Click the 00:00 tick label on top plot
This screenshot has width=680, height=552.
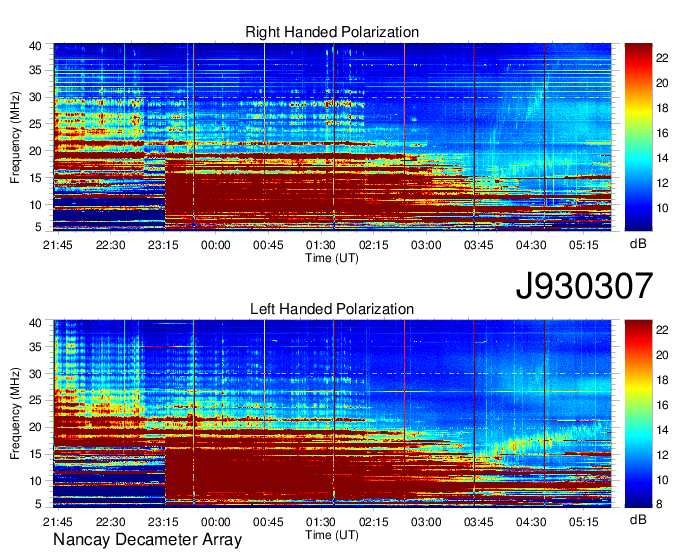pos(216,245)
